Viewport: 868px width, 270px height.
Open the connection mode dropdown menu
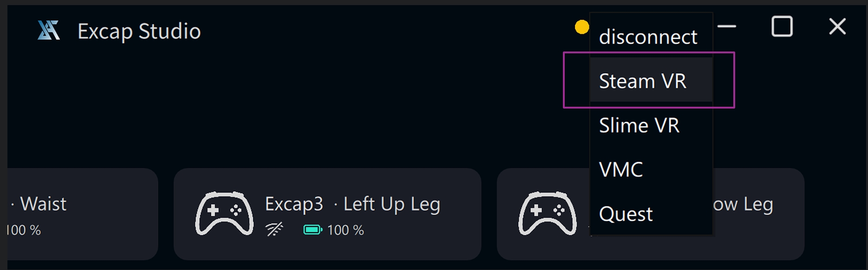(x=648, y=37)
